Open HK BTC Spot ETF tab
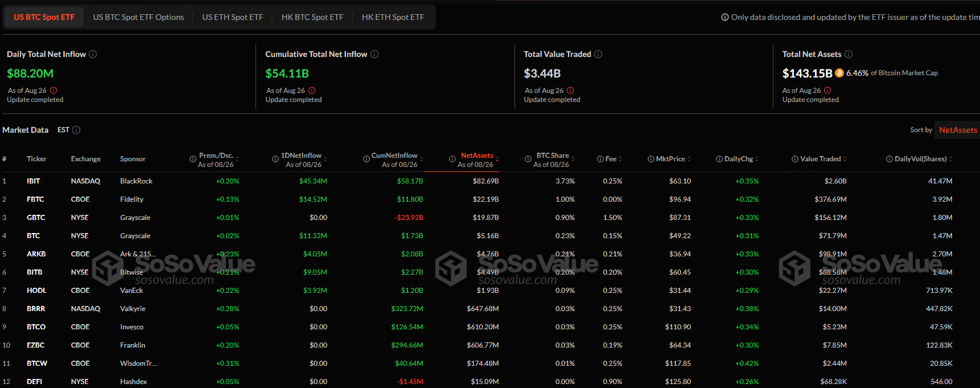Screen dimensions: 980x388 click(x=312, y=17)
